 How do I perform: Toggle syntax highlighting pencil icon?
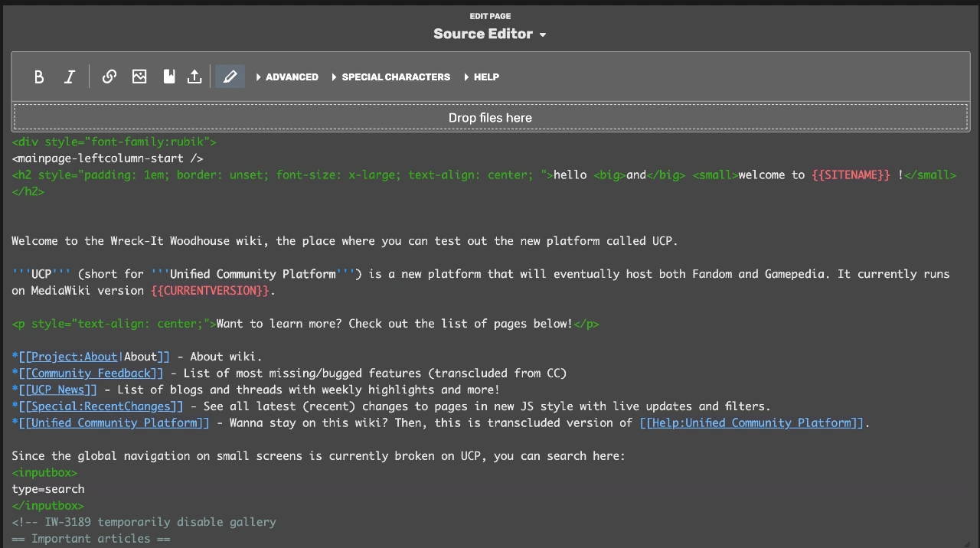tap(230, 77)
